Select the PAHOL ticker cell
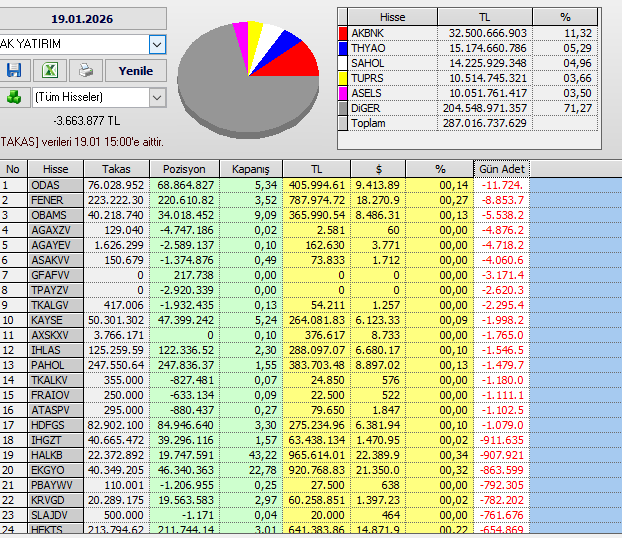Viewport: 622px width, 538px height. [x=56, y=365]
